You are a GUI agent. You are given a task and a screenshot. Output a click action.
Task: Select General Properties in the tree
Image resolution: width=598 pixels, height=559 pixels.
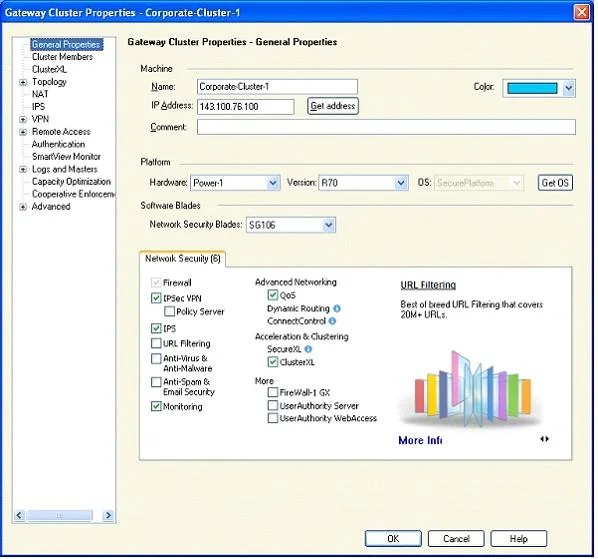[66, 44]
